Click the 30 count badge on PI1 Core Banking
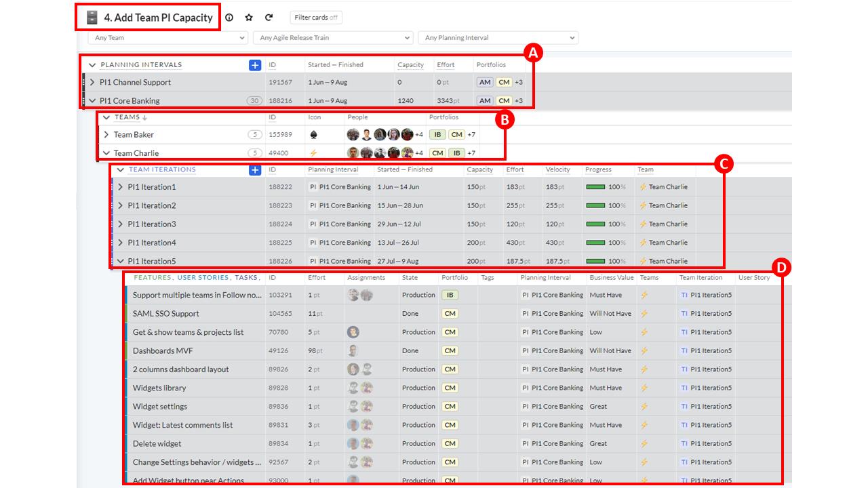868x488 pixels. point(255,100)
